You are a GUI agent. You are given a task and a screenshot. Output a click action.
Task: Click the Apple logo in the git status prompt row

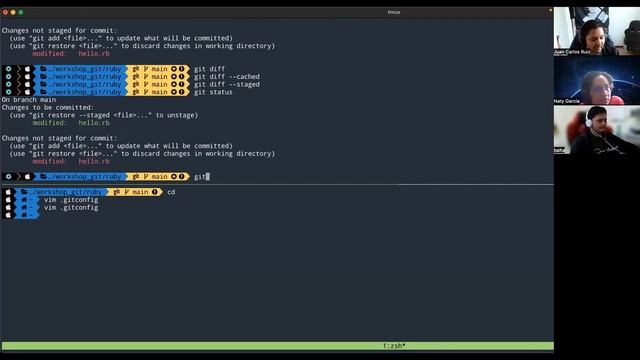tap(27, 92)
